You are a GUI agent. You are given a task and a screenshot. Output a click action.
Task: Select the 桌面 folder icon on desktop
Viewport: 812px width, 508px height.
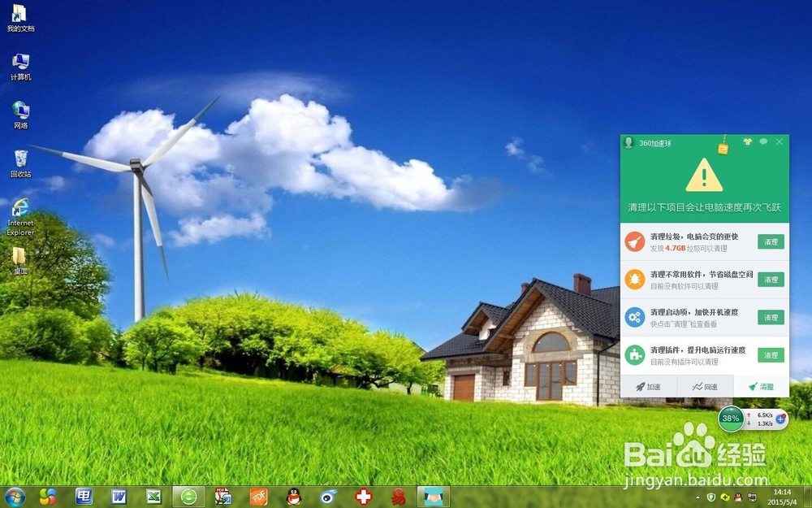(20, 261)
